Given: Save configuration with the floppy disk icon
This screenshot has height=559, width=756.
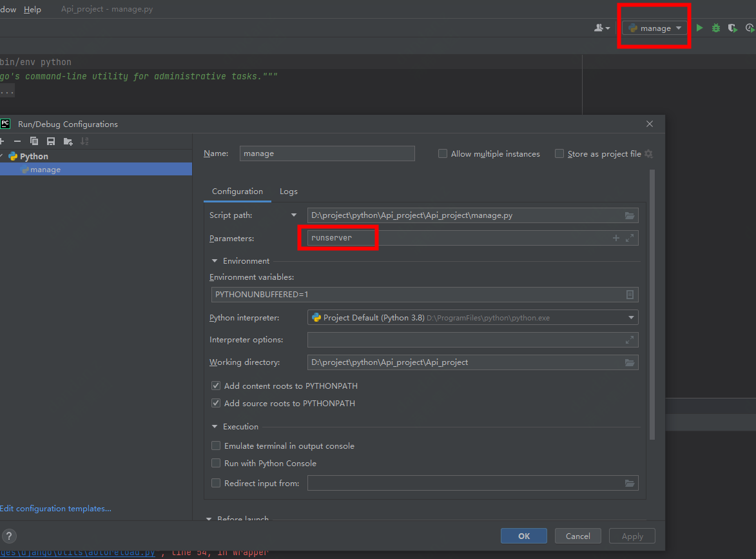Looking at the screenshot, I should pos(51,141).
